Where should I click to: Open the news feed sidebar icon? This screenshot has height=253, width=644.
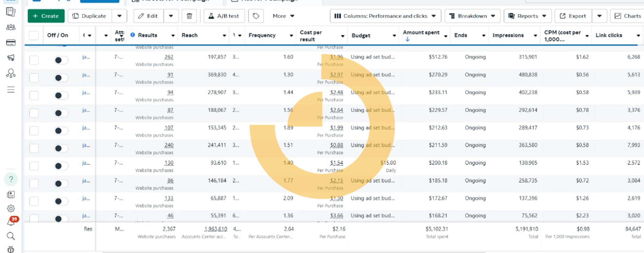11,194
